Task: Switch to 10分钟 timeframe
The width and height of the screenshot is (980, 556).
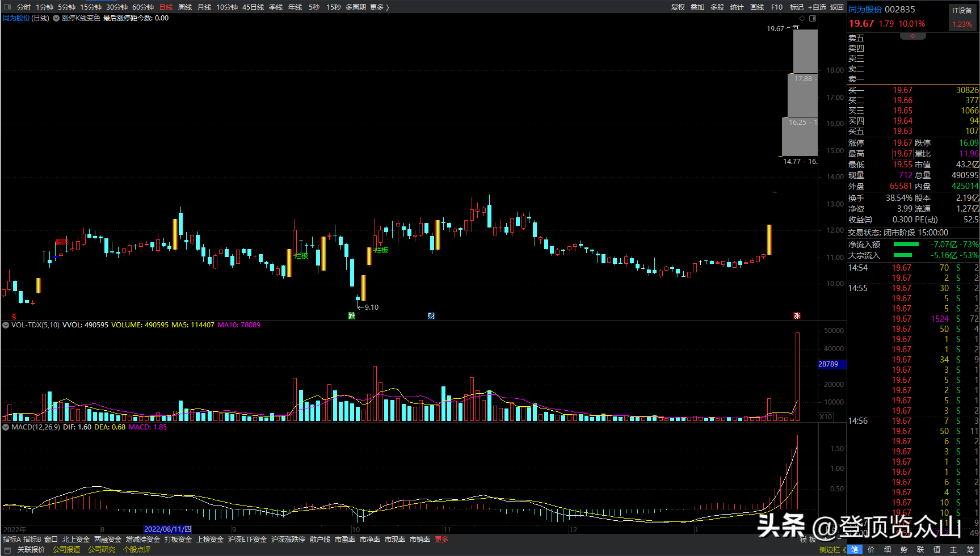Action: tap(227, 7)
